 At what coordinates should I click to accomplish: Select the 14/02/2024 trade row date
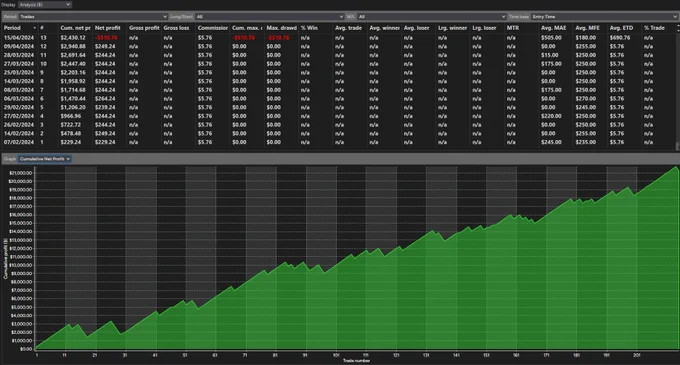coord(19,134)
